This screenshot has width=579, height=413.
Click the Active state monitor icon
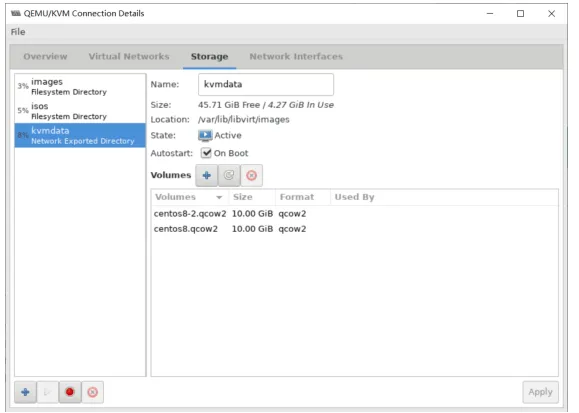205,136
